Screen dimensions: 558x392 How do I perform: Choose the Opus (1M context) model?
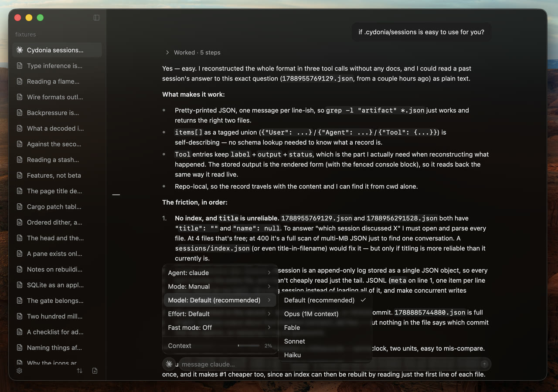(x=325, y=314)
